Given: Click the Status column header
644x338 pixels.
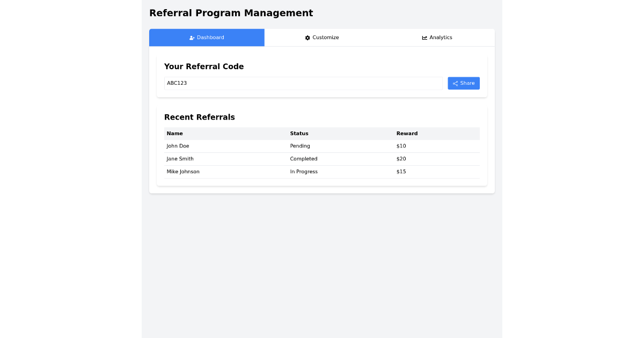Looking at the screenshot, I should (x=299, y=134).
